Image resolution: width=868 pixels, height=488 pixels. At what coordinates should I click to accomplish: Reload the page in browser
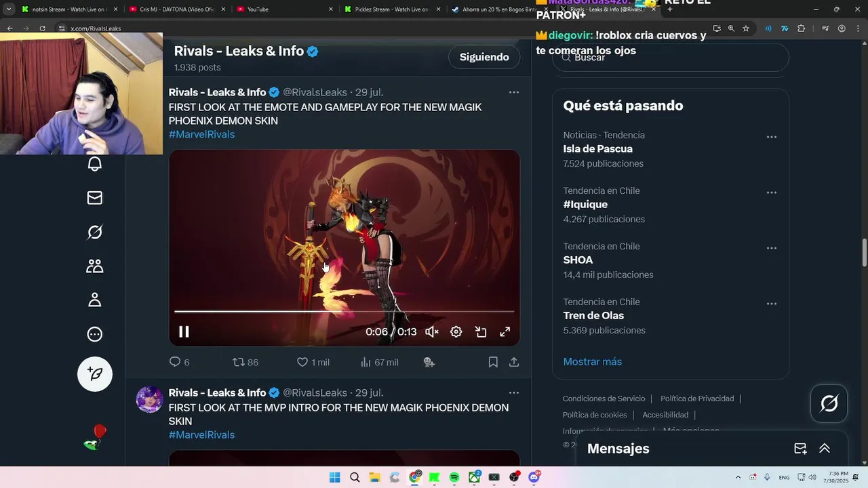[x=42, y=28]
